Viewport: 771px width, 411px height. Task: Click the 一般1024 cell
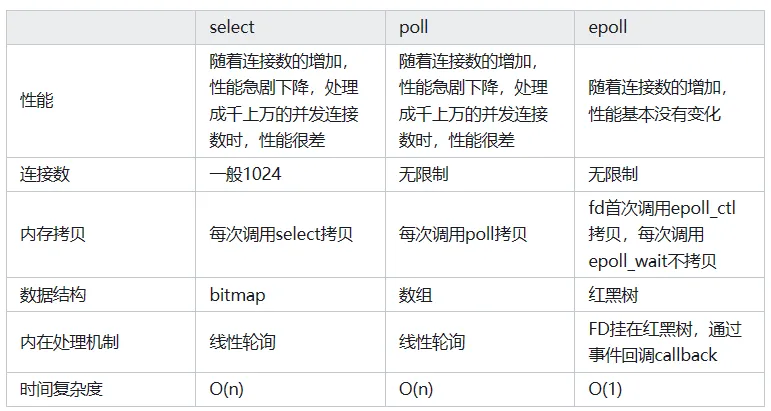click(x=245, y=174)
